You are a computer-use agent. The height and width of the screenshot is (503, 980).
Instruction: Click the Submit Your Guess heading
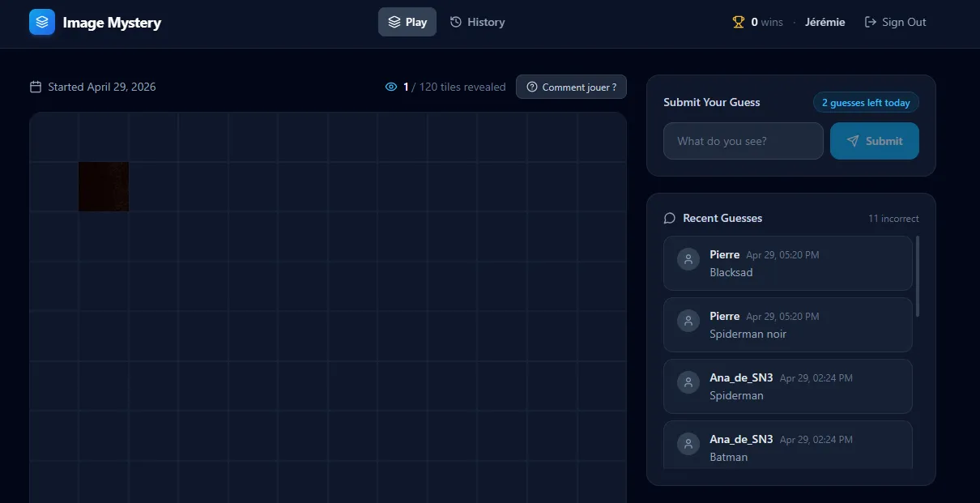point(712,102)
